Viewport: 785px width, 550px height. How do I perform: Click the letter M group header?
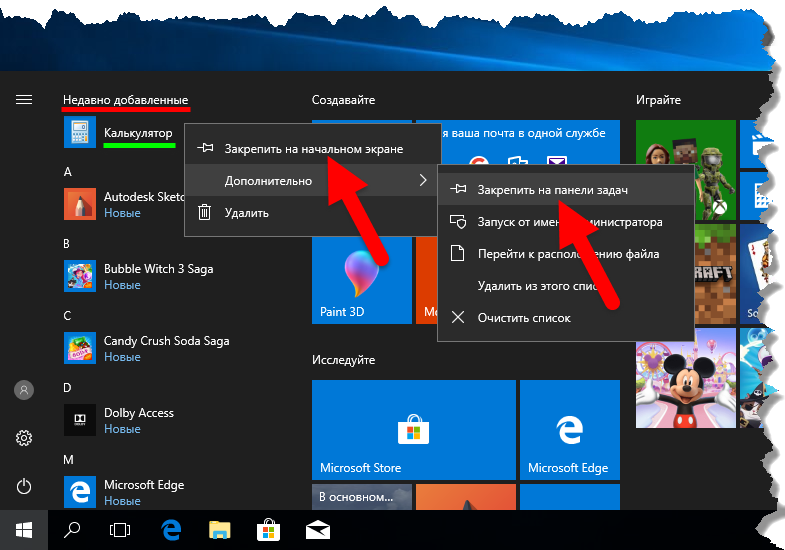69,459
